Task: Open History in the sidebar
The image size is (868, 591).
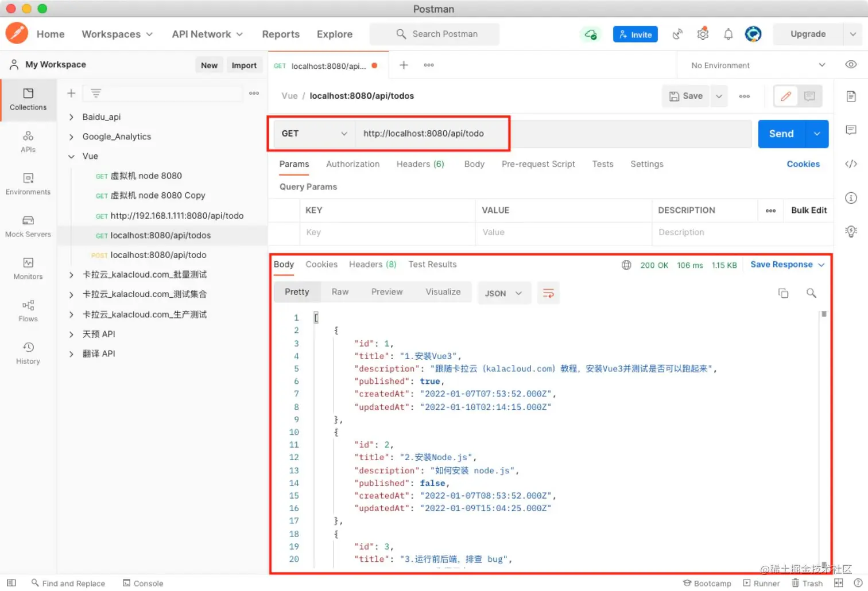Action: 28,354
